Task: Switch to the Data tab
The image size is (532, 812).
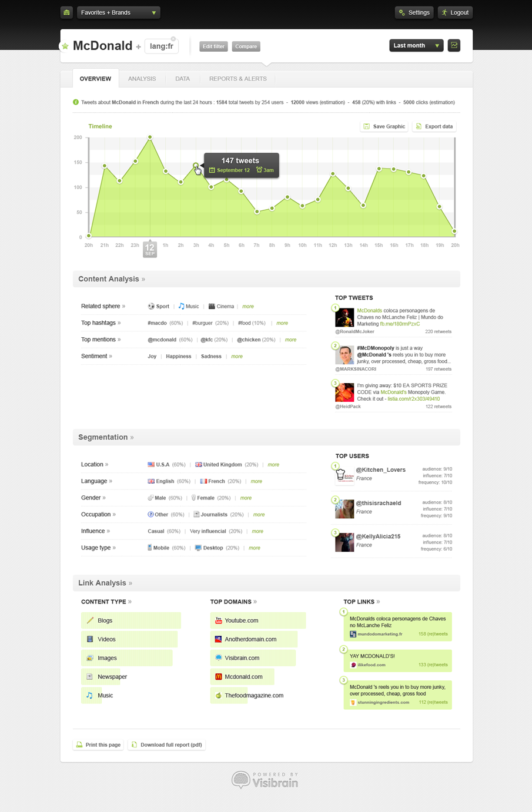Action: 182,79
